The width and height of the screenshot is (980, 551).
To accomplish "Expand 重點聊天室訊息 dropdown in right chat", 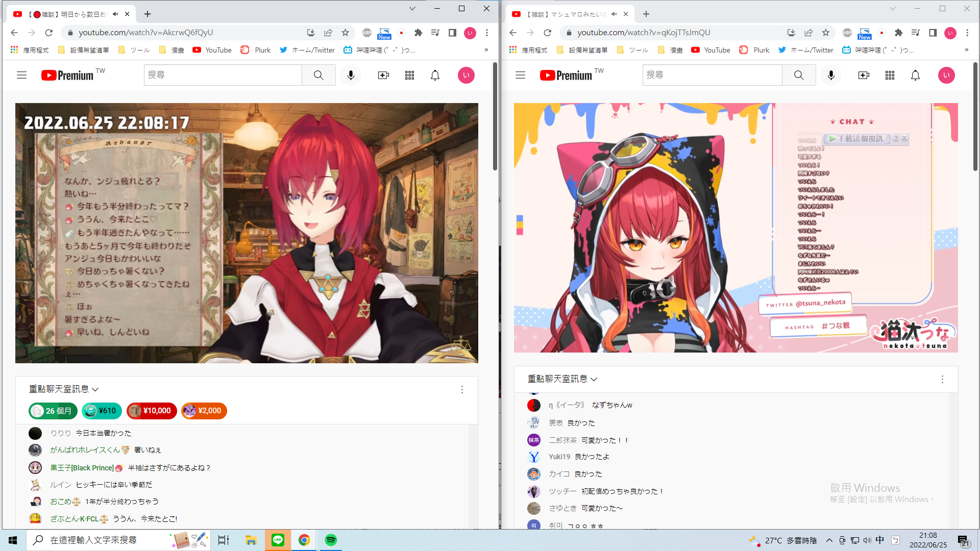I will pos(562,379).
